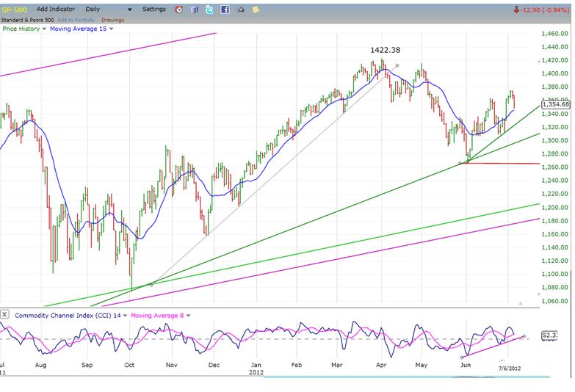
Task: Click the Standard & Poors 500 name
Action: point(27,20)
